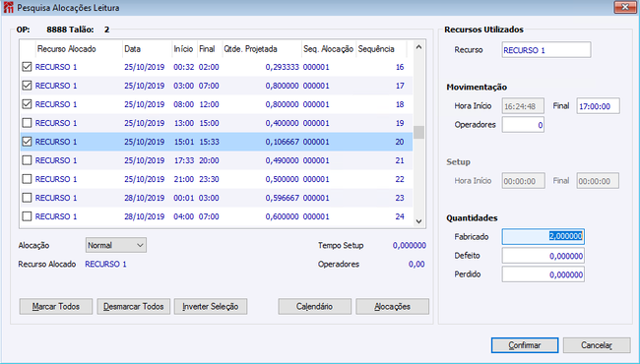Screen dimensions: 640x364
Task: Tick the 28/10/2019 00:01 allocation checkbox
Action: tap(27, 198)
